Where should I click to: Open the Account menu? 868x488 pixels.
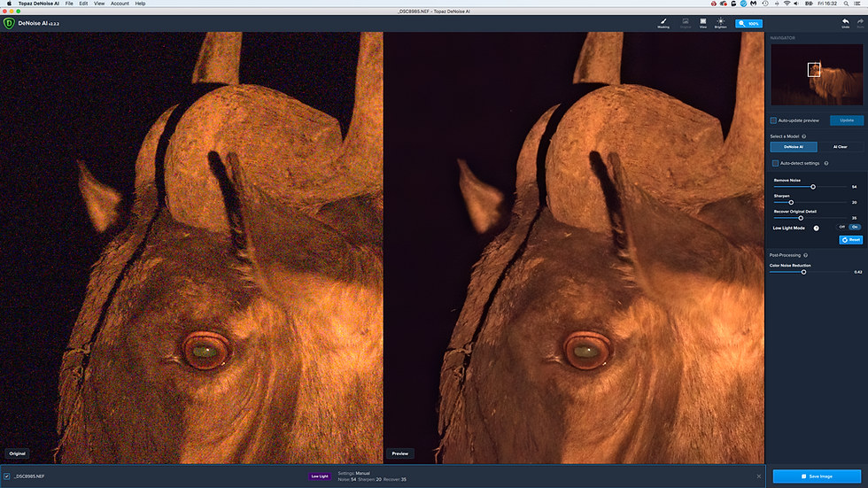120,4
